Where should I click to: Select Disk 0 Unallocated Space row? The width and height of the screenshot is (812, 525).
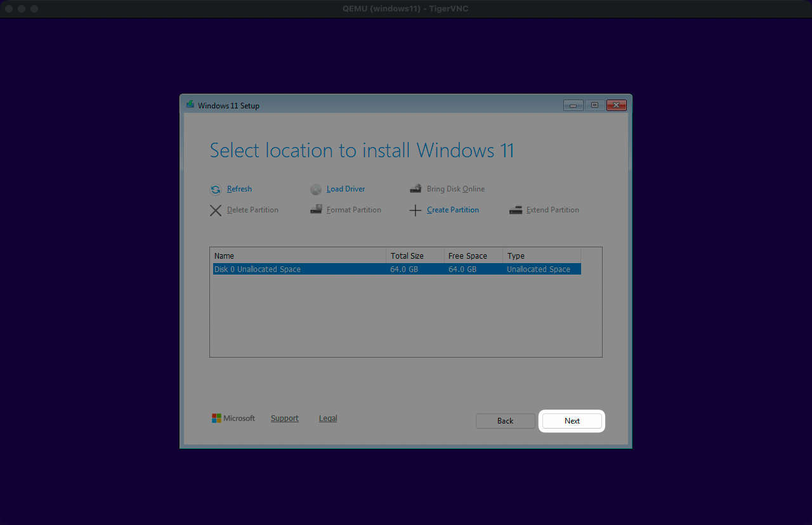click(x=298, y=269)
